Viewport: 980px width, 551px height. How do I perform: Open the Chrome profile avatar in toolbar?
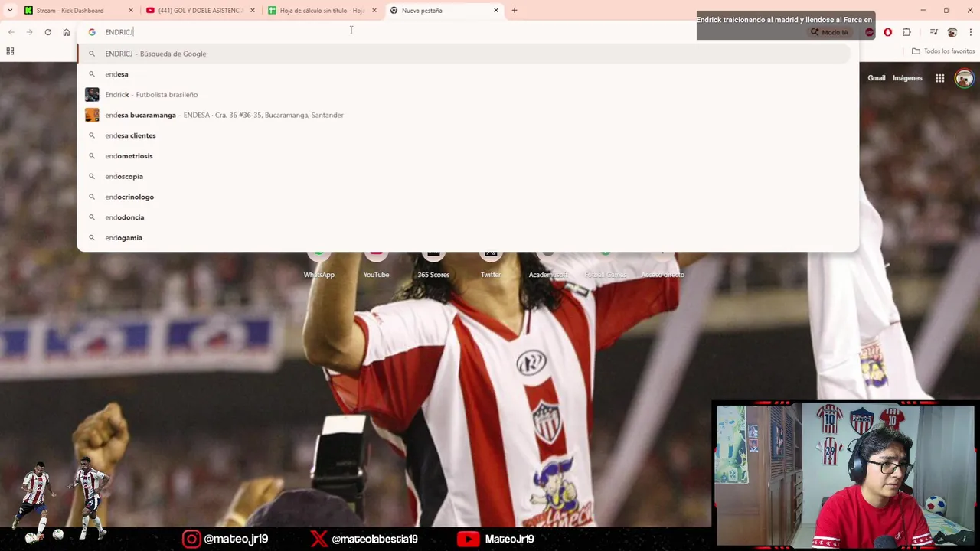(952, 32)
